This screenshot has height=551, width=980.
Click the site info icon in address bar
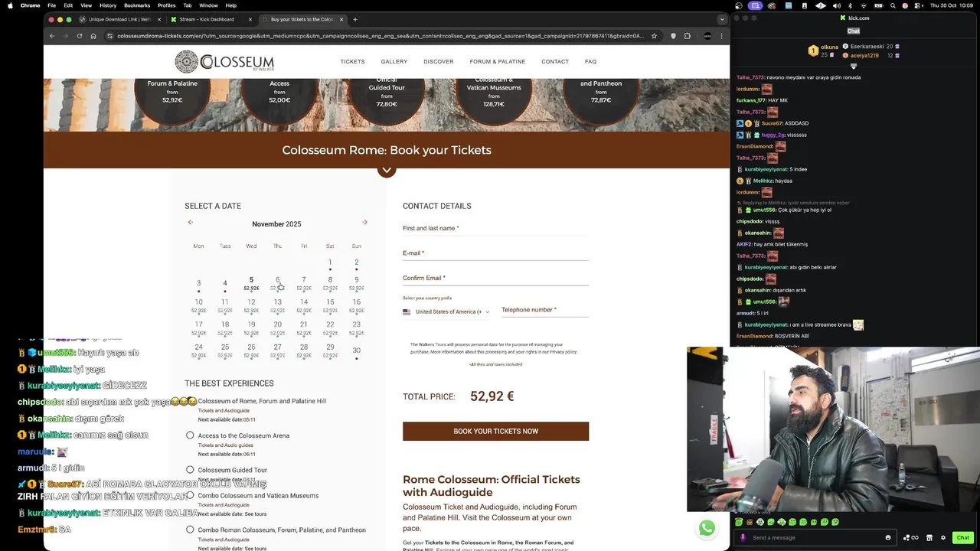point(109,35)
